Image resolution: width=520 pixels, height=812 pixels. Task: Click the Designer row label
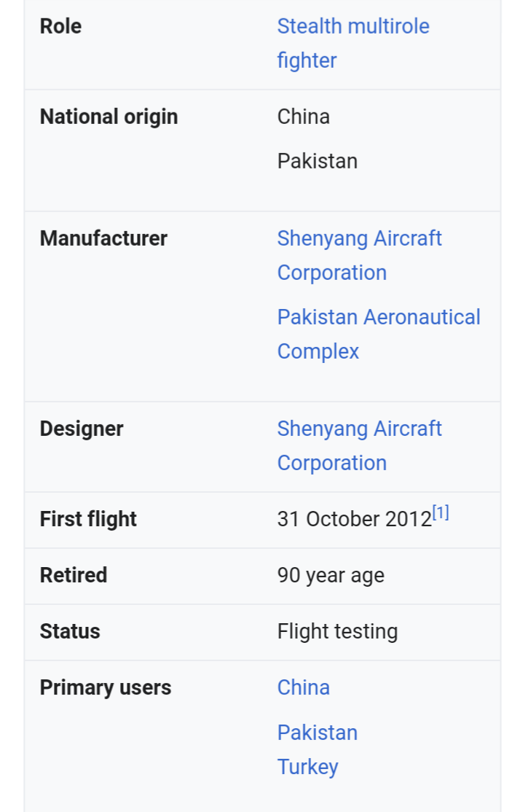pos(82,429)
